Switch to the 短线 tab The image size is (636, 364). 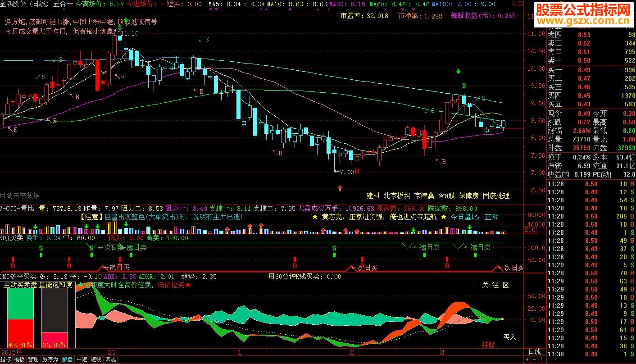click(96, 359)
